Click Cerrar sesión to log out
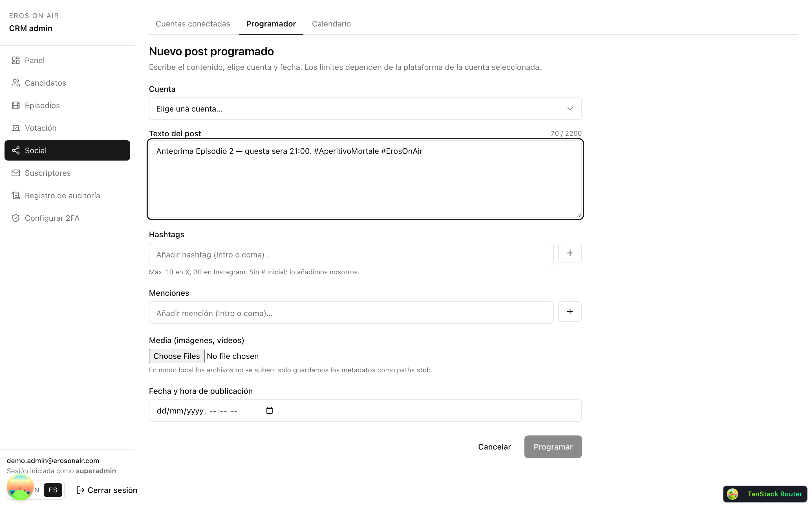This screenshot has height=507, width=812. (107, 490)
